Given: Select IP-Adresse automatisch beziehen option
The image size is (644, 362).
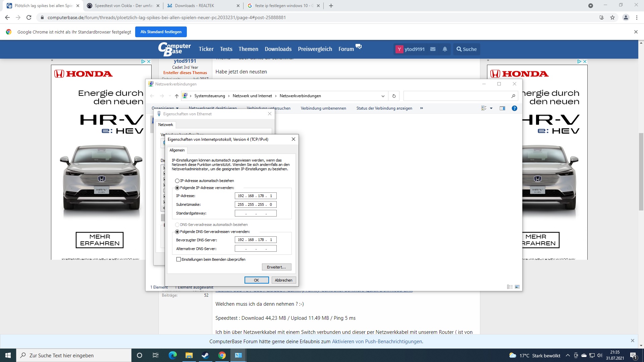Looking at the screenshot, I should pos(177,181).
